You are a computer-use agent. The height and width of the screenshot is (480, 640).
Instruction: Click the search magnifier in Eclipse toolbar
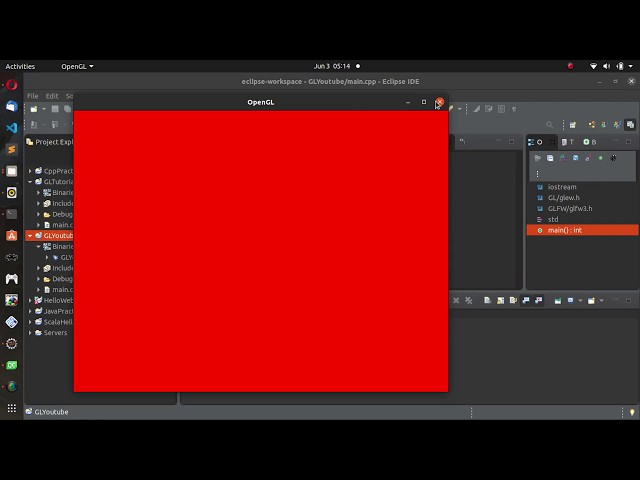pos(550,125)
